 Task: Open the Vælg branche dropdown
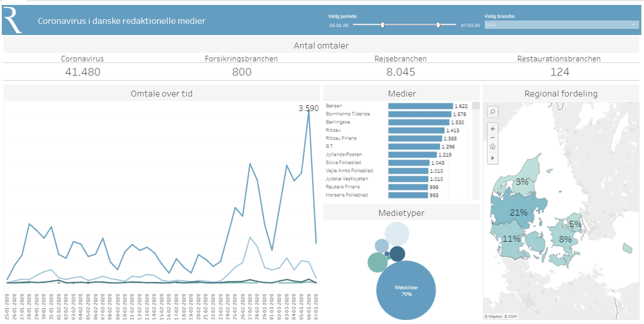click(561, 25)
